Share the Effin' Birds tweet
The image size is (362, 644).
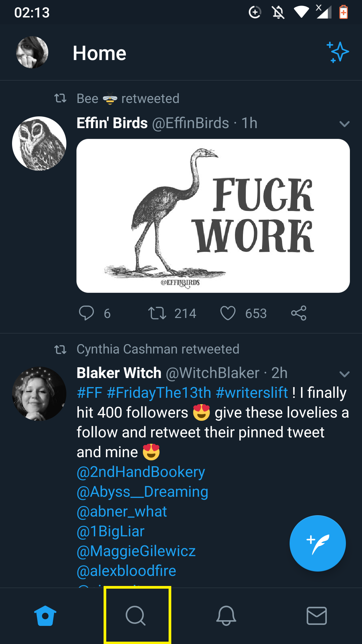(x=299, y=313)
